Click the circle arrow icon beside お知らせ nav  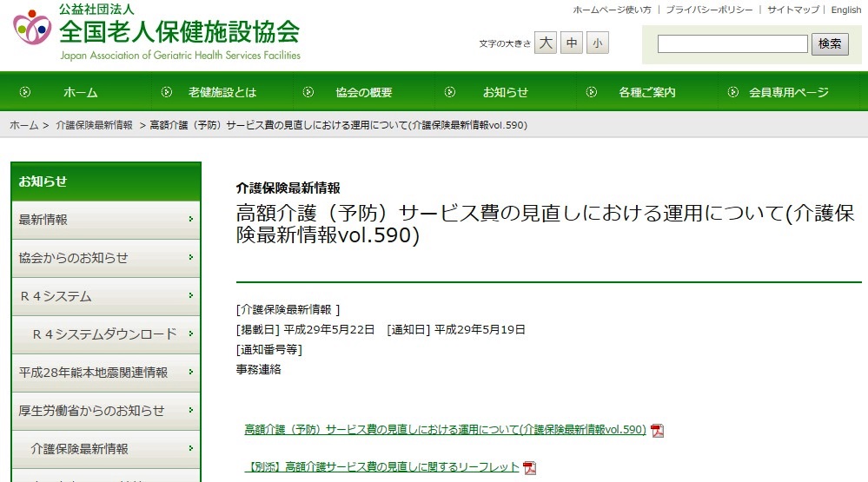(x=450, y=92)
